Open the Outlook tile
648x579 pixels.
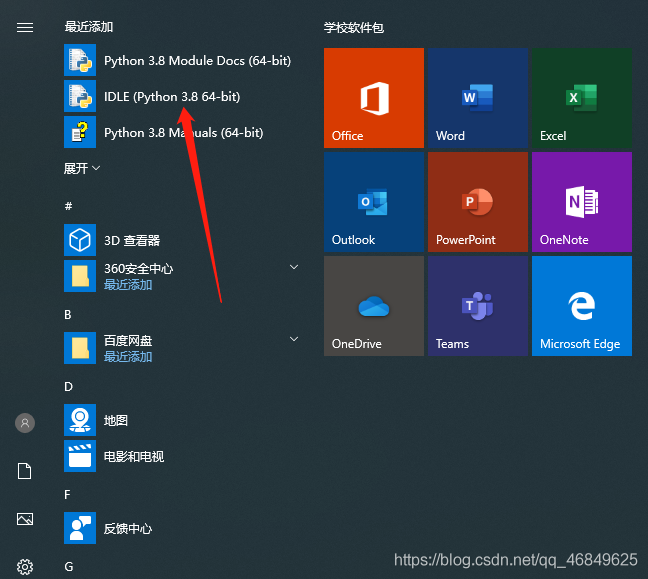point(374,202)
